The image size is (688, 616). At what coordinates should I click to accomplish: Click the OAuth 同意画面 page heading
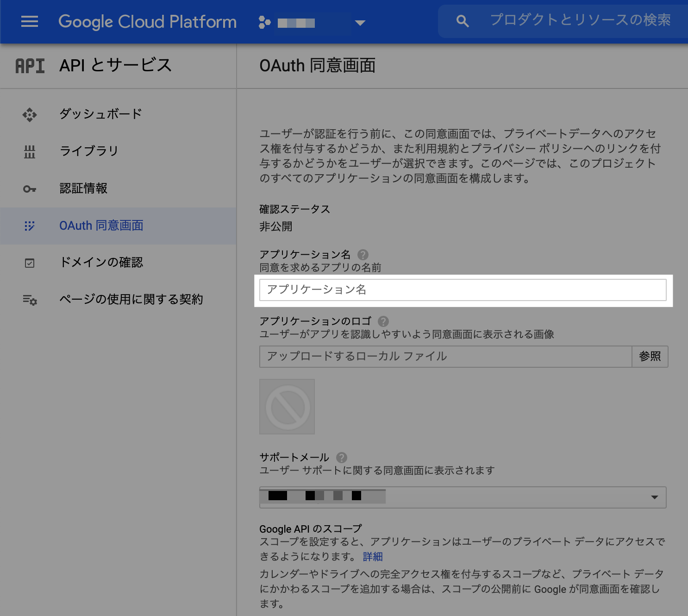[x=318, y=66]
